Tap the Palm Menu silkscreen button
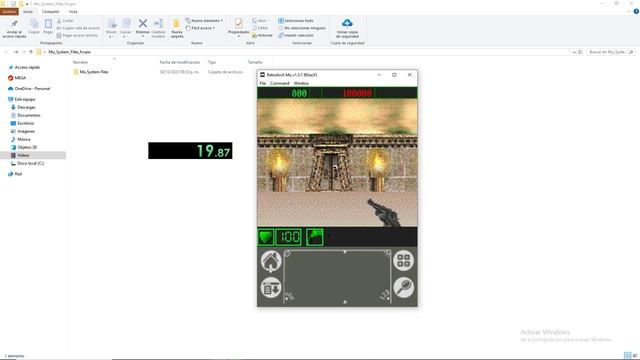This screenshot has width=640, height=360. [x=271, y=287]
